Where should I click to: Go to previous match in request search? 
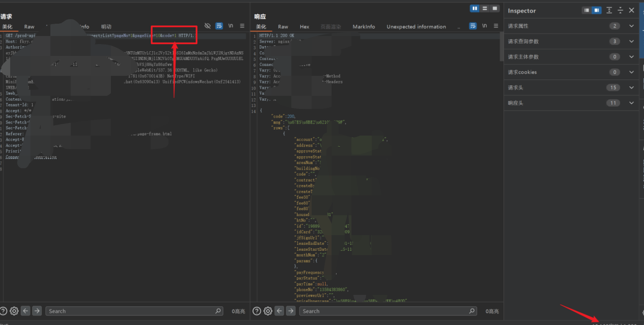[x=26, y=311]
